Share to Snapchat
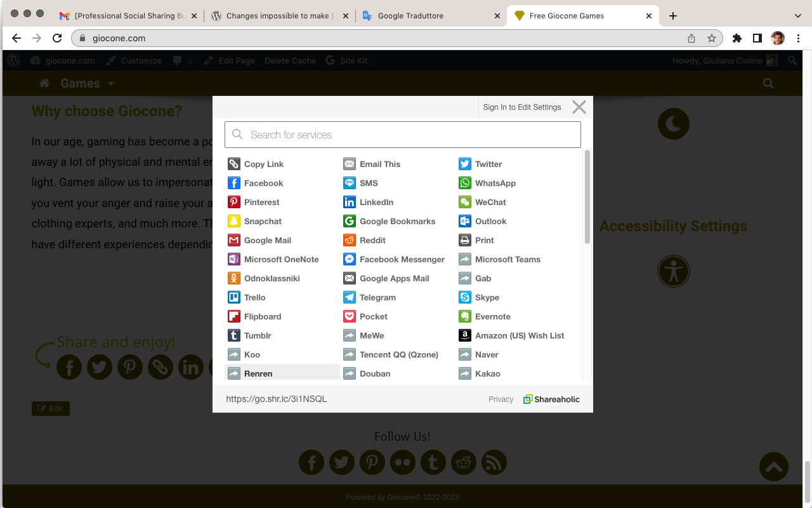Viewport: 812px width, 508px height. pos(254,221)
